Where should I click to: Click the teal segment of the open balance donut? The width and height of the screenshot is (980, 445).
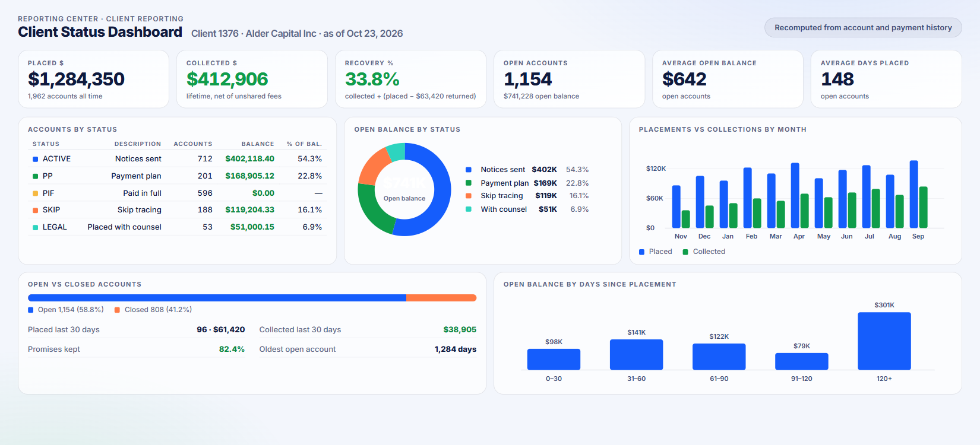[396, 152]
